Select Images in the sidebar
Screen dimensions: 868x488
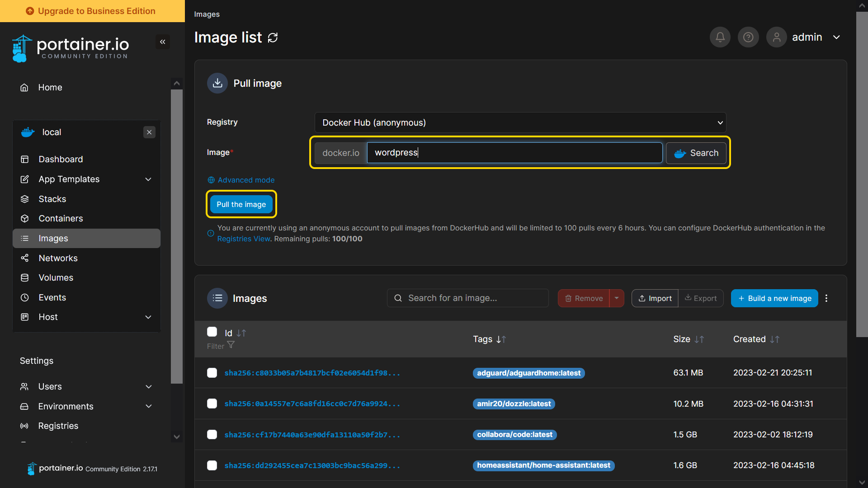point(86,239)
